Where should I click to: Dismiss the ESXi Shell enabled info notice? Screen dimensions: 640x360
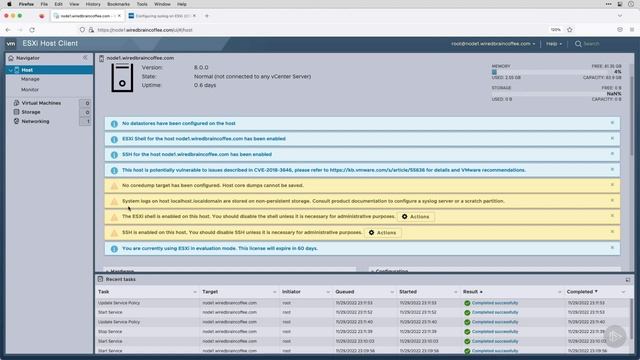pos(612,138)
